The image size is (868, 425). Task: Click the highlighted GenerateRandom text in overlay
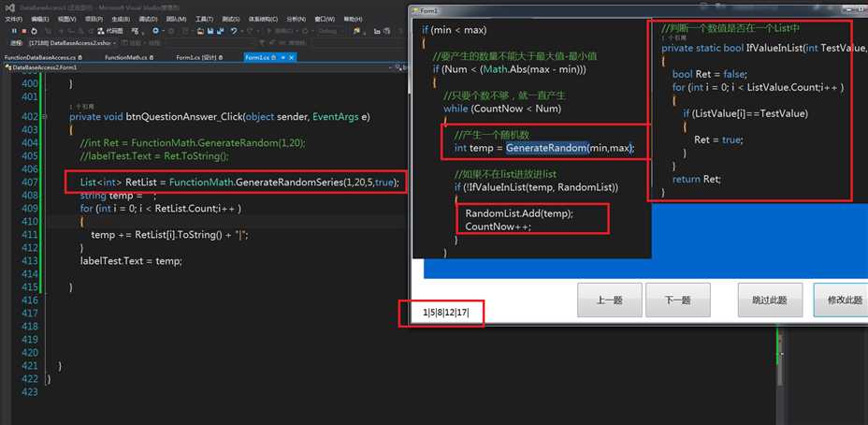546,148
